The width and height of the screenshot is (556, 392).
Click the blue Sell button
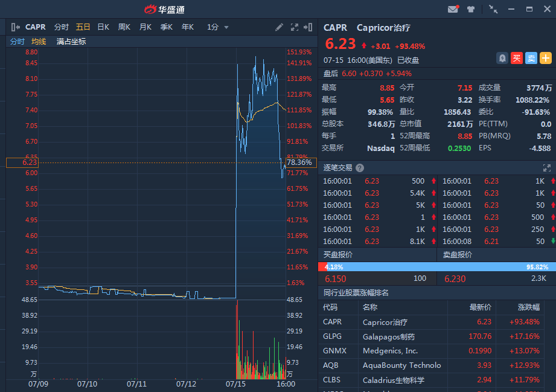[x=531, y=58]
